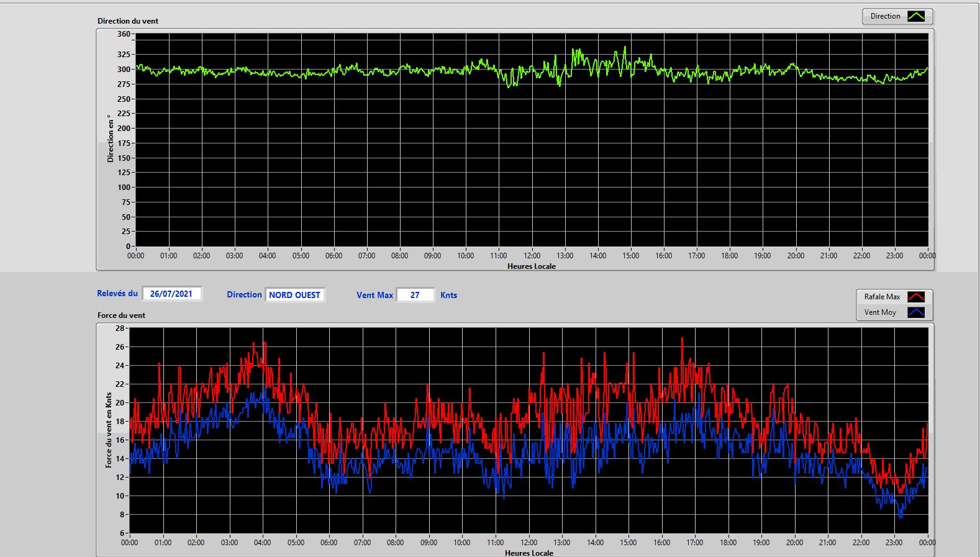Viewport: 980px width, 557px height.
Task: Click the 20 value on wind force axis
Action: coord(120,403)
